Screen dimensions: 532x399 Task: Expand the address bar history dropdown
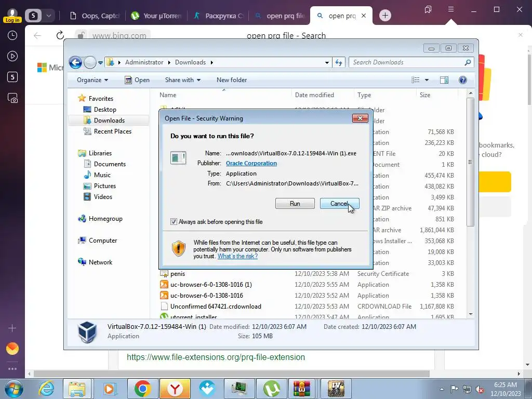tap(327, 62)
